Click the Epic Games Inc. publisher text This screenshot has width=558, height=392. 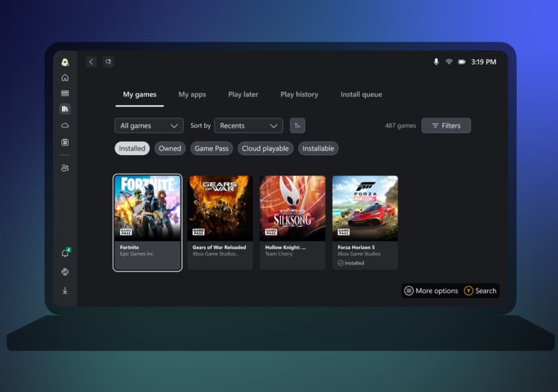click(137, 254)
